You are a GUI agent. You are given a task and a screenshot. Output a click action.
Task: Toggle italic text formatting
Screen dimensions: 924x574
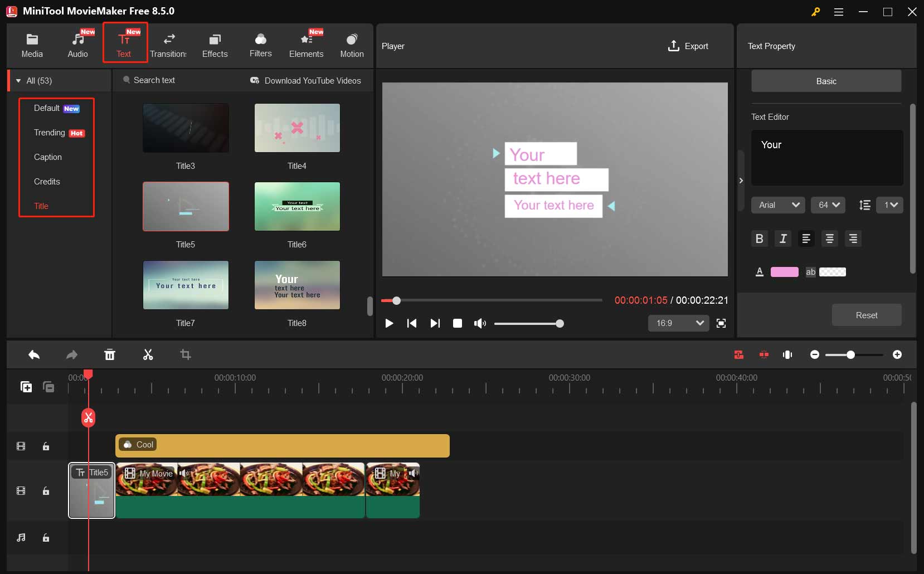point(783,239)
